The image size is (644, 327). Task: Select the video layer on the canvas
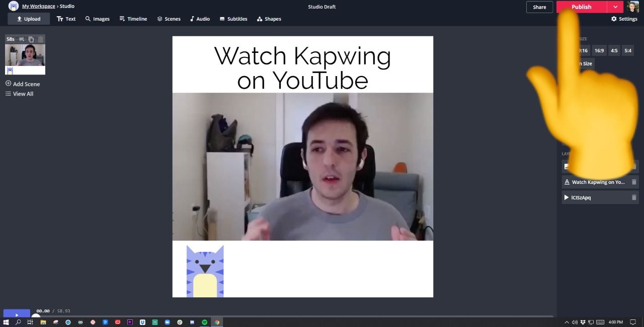pyautogui.click(x=302, y=166)
